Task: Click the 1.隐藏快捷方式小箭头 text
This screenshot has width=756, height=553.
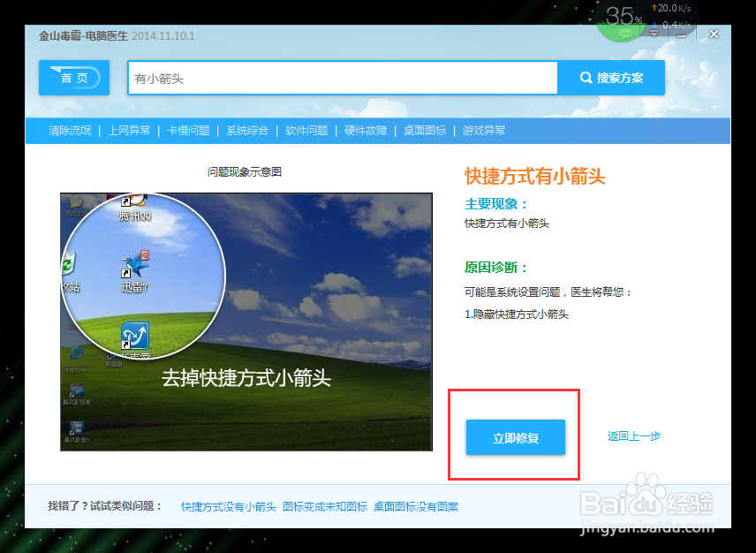Action: [517, 314]
